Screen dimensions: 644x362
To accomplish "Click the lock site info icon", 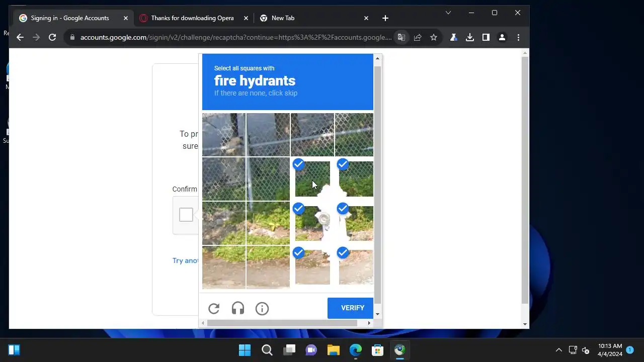I will point(72,37).
